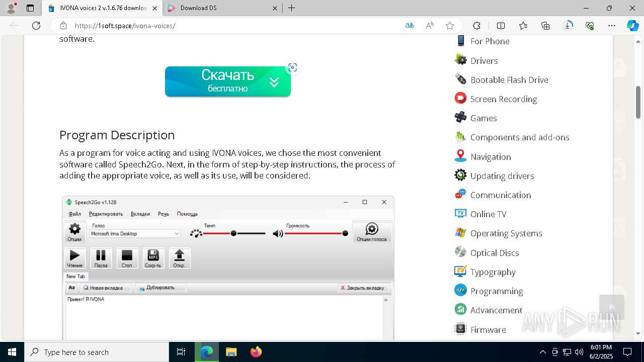The height and width of the screenshot is (362, 644).
Task: Open the Collections icon
Action: [x=545, y=26]
